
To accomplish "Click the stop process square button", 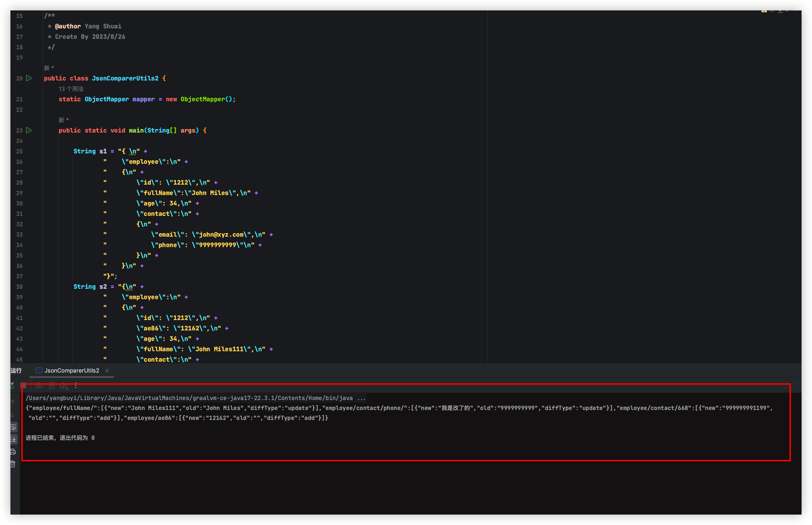I will 23,386.
